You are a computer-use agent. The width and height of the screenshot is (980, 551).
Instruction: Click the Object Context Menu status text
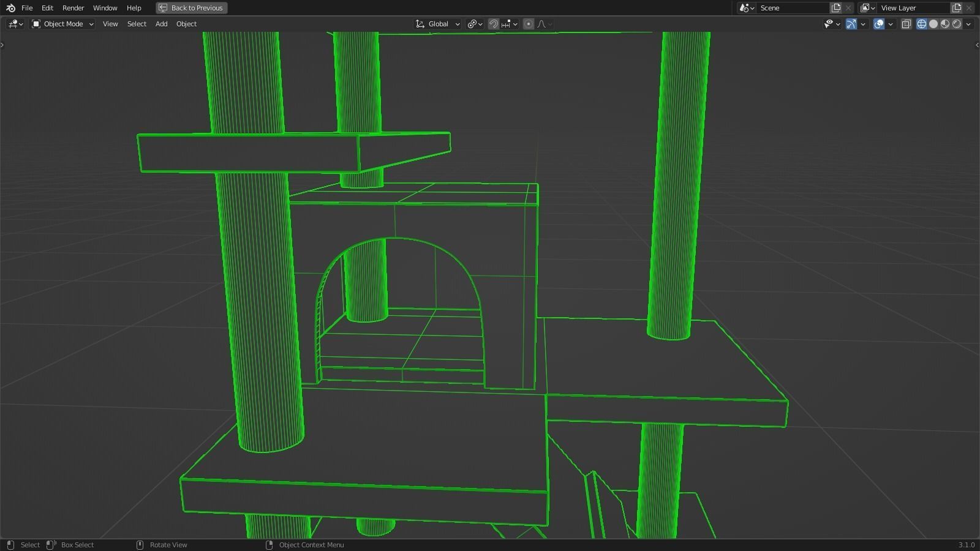[x=311, y=545]
